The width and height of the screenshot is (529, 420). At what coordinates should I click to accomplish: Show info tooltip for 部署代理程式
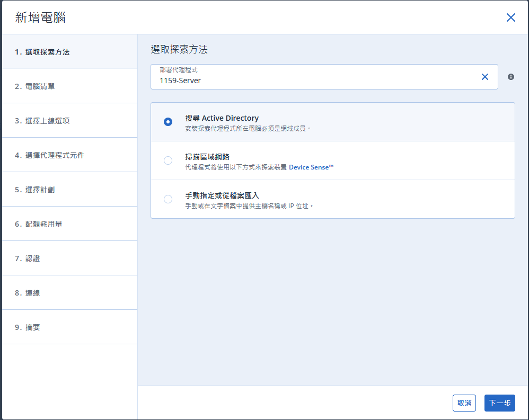(x=511, y=77)
